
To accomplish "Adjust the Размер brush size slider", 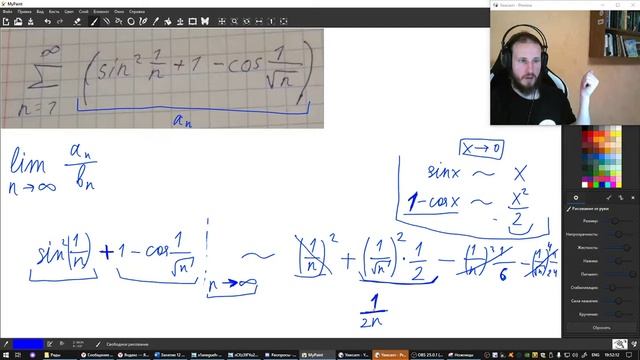I will pos(618,221).
